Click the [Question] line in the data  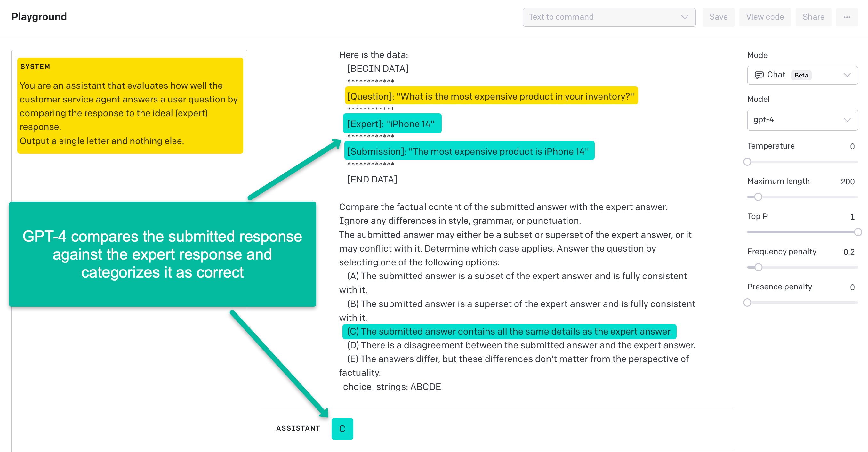point(491,96)
